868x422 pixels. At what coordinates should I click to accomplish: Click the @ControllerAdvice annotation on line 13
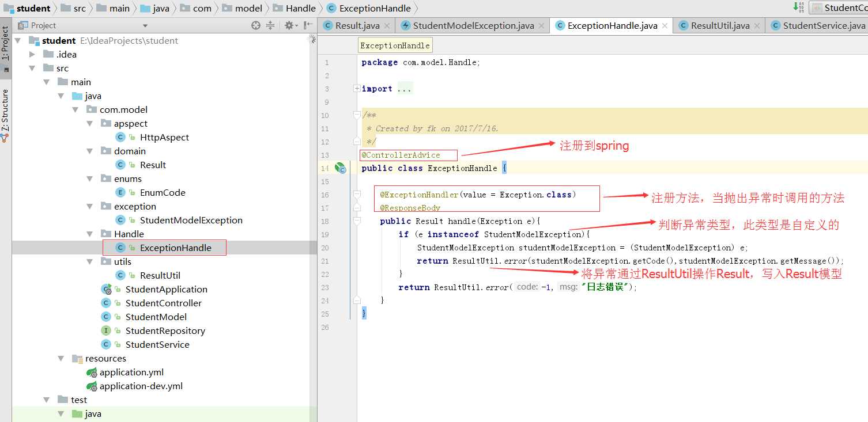(401, 155)
